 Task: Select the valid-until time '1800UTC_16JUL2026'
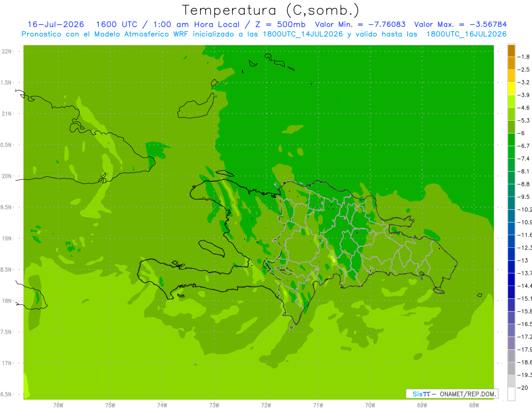[x=466, y=34]
